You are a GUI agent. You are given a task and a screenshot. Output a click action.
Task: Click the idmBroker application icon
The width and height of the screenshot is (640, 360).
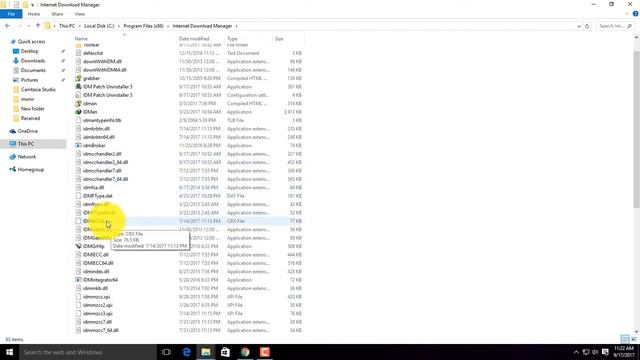point(78,145)
